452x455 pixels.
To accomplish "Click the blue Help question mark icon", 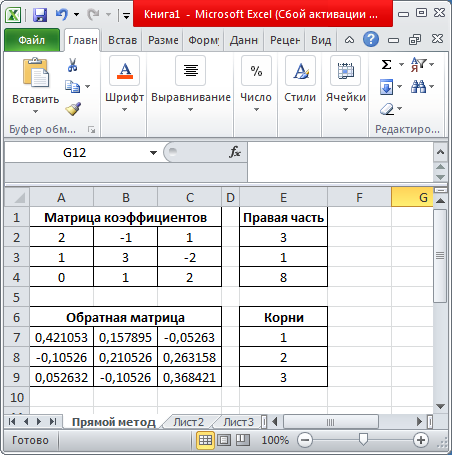I will coord(371,39).
